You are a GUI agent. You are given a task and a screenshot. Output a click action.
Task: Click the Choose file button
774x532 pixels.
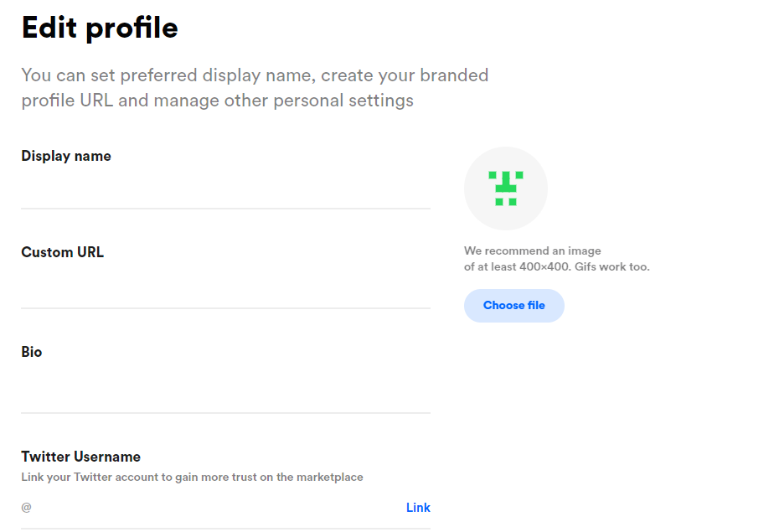pyautogui.click(x=513, y=306)
